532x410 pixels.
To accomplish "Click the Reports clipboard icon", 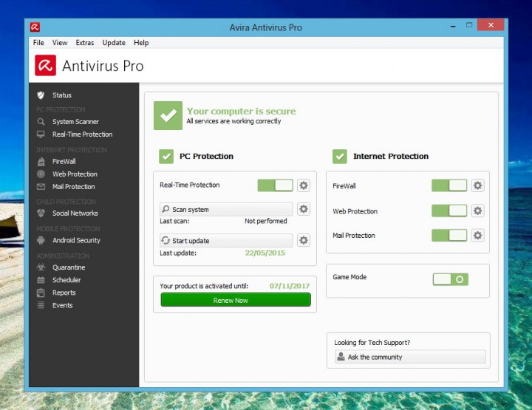I will pyautogui.click(x=41, y=293).
